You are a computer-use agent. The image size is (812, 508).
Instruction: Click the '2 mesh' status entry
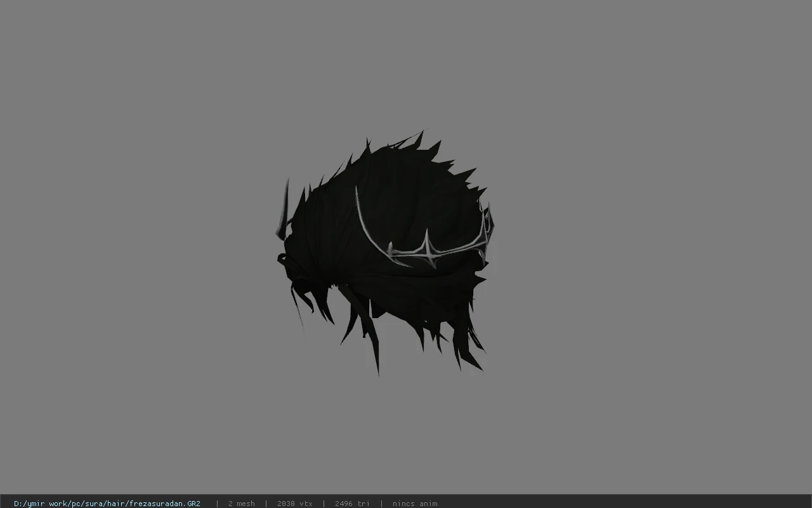(242, 504)
